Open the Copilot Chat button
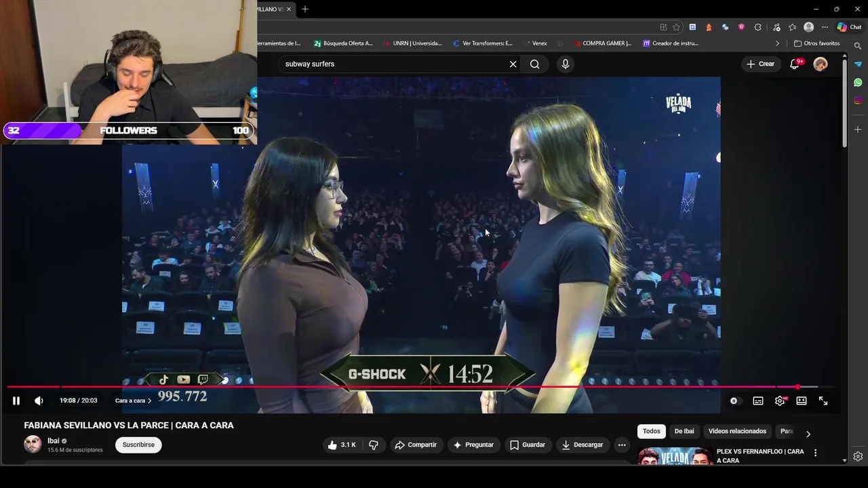The image size is (868, 488). (849, 27)
